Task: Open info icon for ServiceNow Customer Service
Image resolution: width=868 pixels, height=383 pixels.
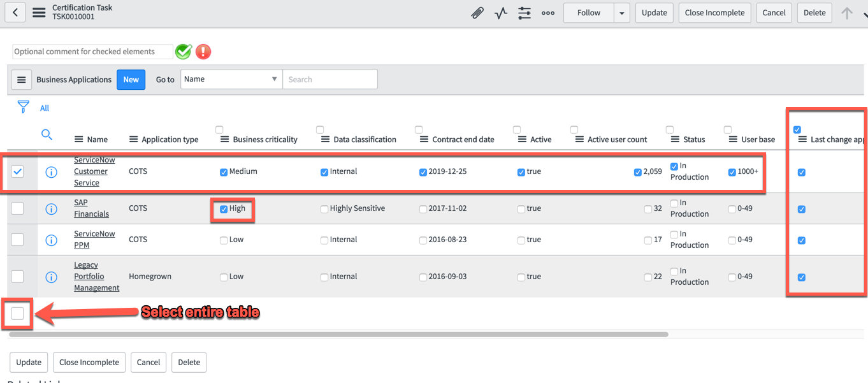Action: pyautogui.click(x=52, y=172)
